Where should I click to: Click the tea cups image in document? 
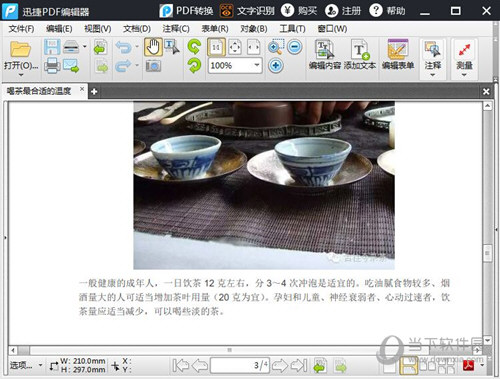click(264, 185)
